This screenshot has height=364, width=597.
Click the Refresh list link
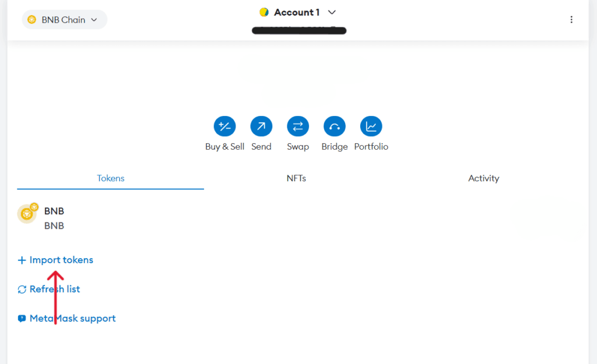[55, 289]
